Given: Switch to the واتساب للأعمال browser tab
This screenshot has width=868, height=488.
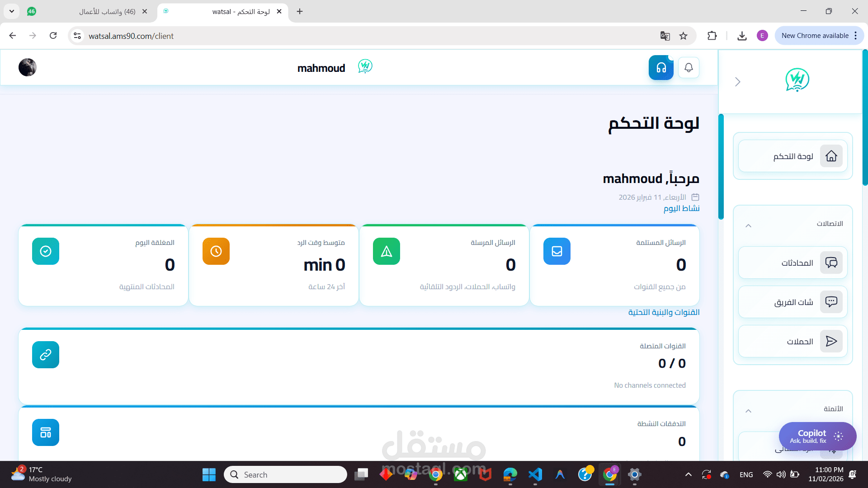Looking at the screenshot, I should [x=108, y=12].
